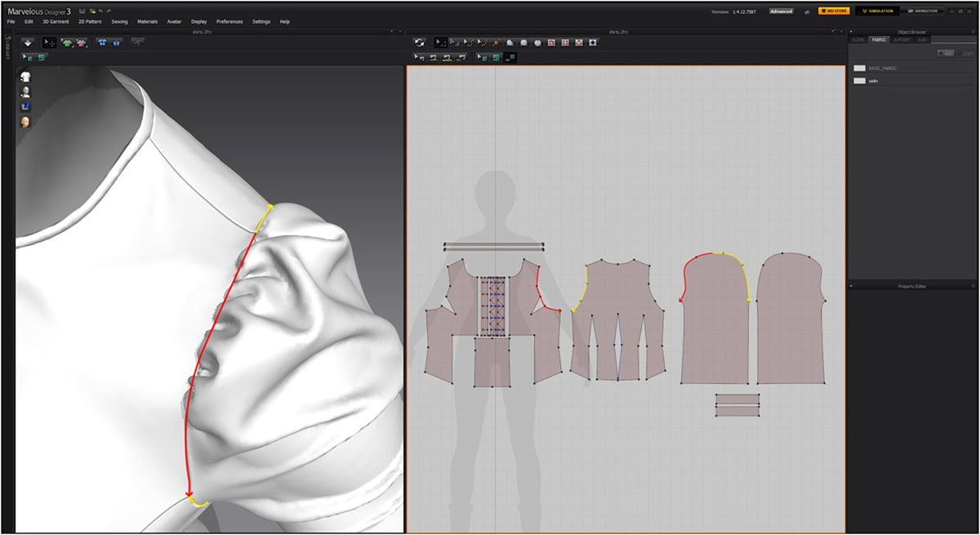Screen dimensions: 980x535
Task: Click the free sewing tool icon
Action: tap(448, 57)
